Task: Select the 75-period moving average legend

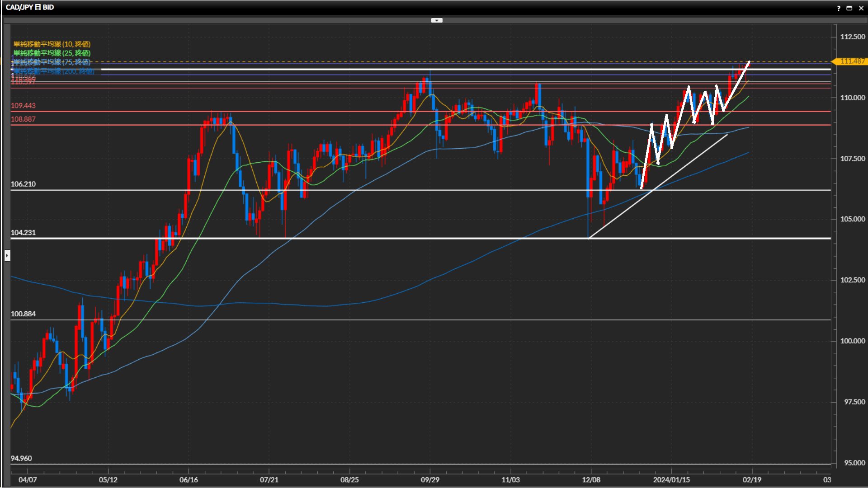Action: [52, 62]
